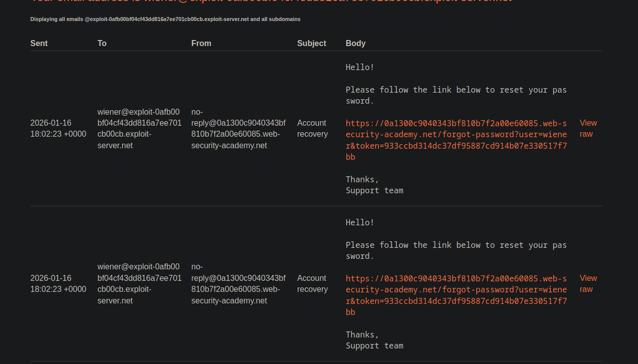The width and height of the screenshot is (638, 364).
Task: Click the 'Hello!' greeting in first email body
Action: (x=360, y=67)
